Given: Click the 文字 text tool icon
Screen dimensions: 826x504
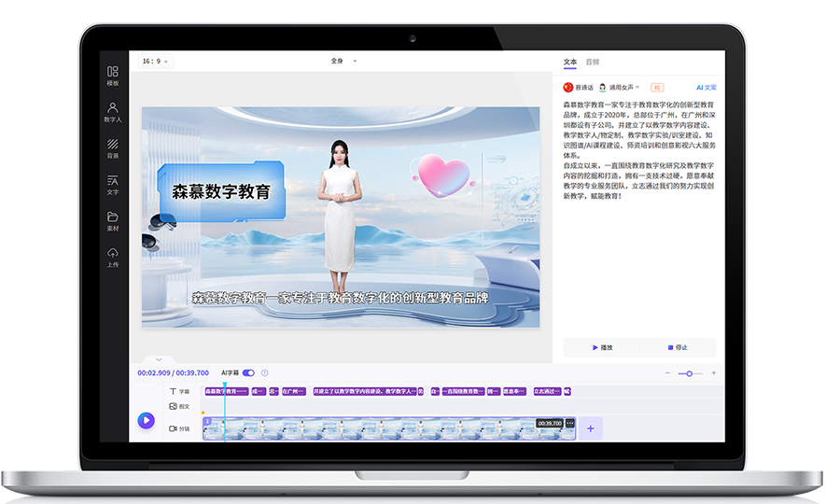Looking at the screenshot, I should click(x=113, y=184).
